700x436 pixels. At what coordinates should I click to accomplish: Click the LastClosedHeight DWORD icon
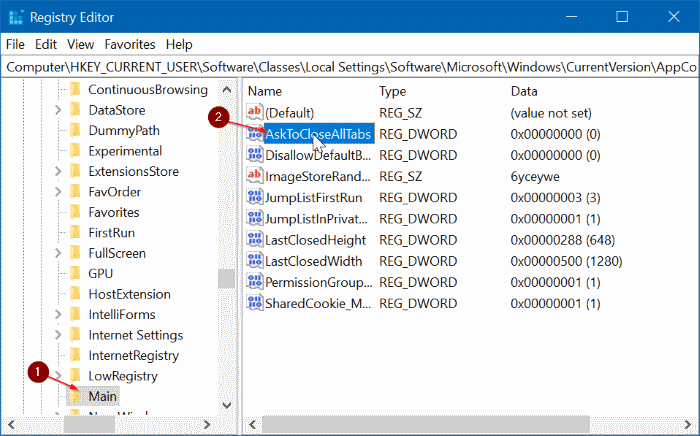coord(255,240)
